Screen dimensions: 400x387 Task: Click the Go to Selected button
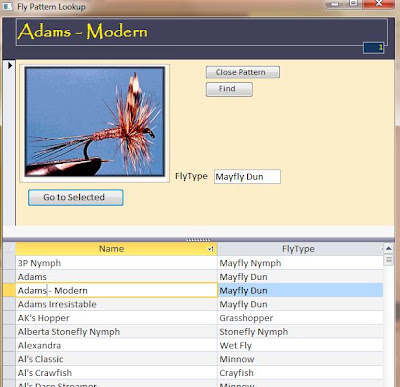pos(76,197)
